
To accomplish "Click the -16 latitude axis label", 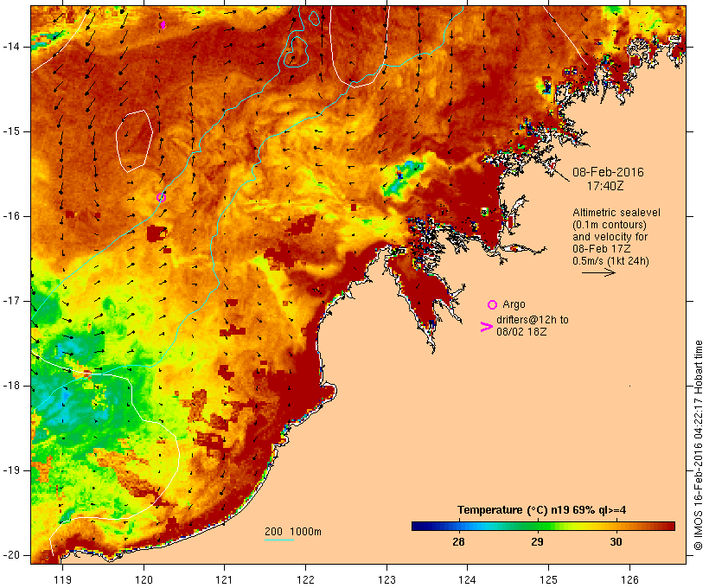I will point(11,216).
